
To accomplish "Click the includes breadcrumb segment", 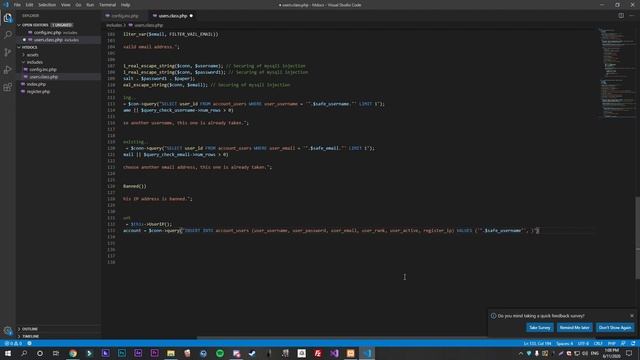I will pos(114,25).
